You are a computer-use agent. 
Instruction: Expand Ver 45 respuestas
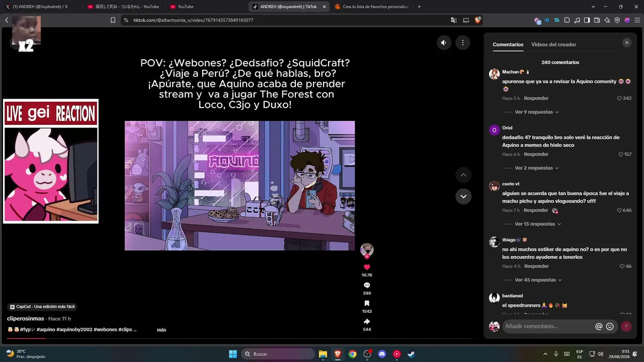(x=538, y=280)
